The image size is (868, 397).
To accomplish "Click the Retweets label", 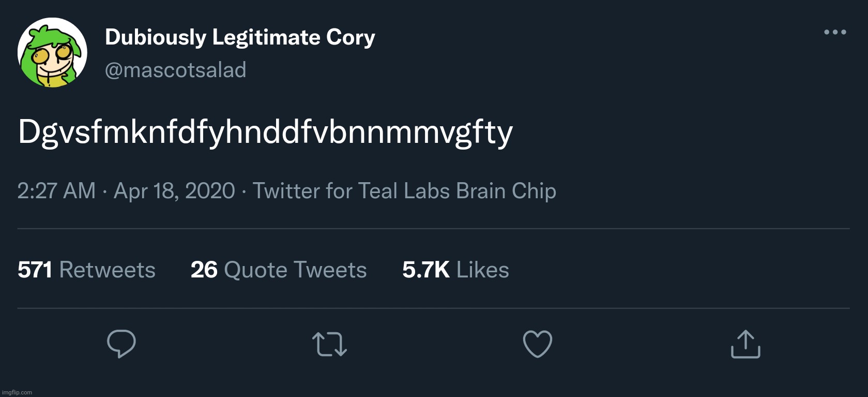I will 107,270.
